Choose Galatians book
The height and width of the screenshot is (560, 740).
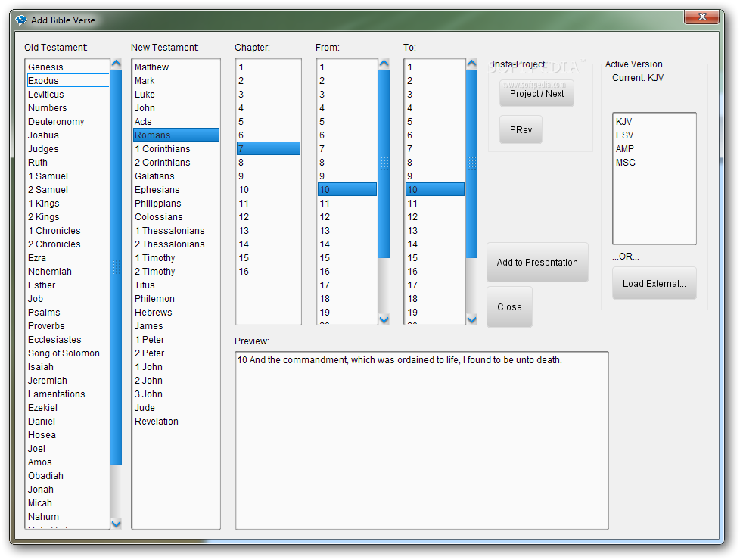coord(176,176)
